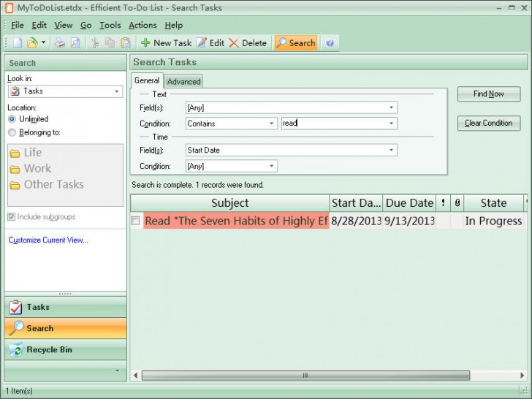Choose the Belonging to radio option

click(x=12, y=132)
